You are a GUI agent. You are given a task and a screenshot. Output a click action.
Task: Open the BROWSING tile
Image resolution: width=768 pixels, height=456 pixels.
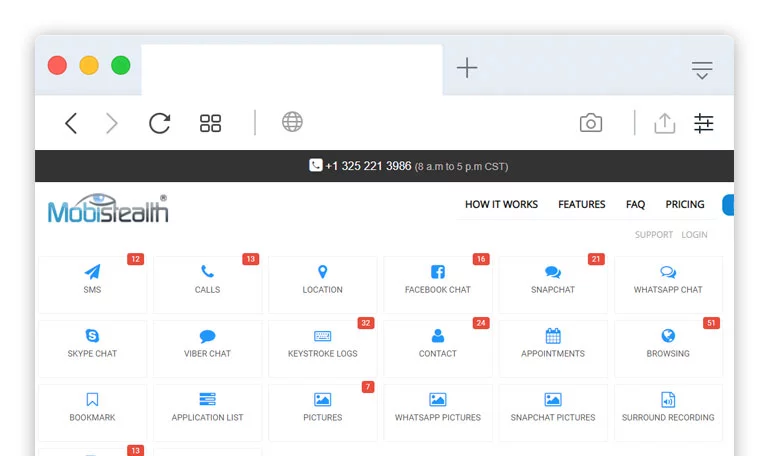[668, 348]
